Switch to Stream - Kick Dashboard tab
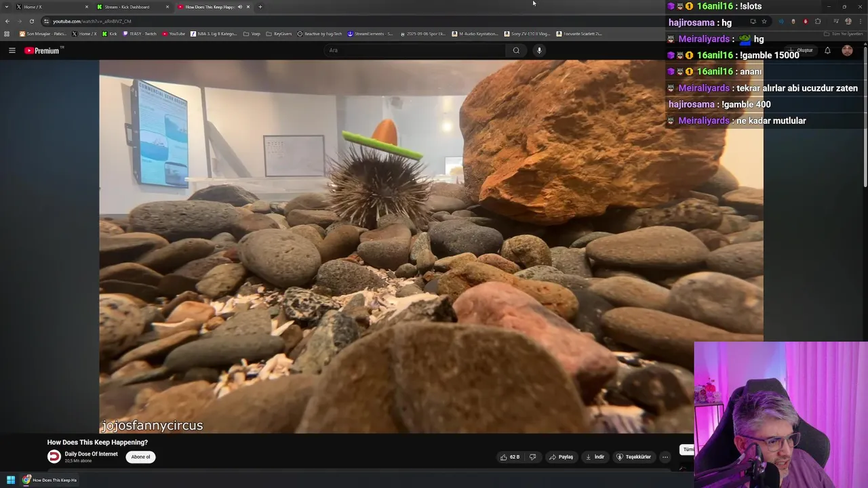 [132, 7]
